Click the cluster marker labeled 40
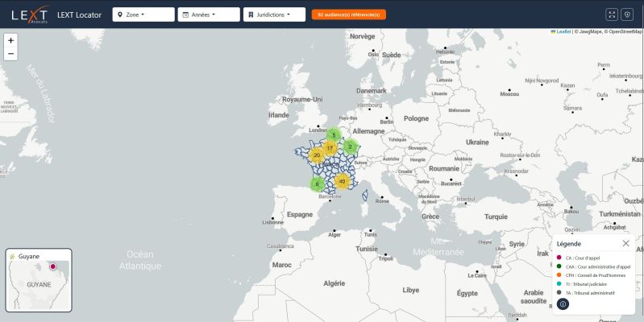Viewport: 644px width, 322px height. 342,181
